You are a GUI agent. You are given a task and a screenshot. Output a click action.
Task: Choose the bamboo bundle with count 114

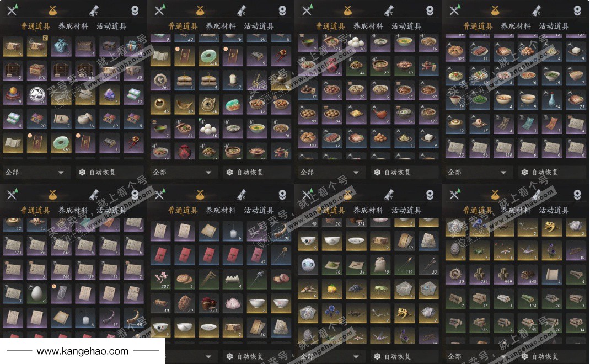(x=528, y=299)
